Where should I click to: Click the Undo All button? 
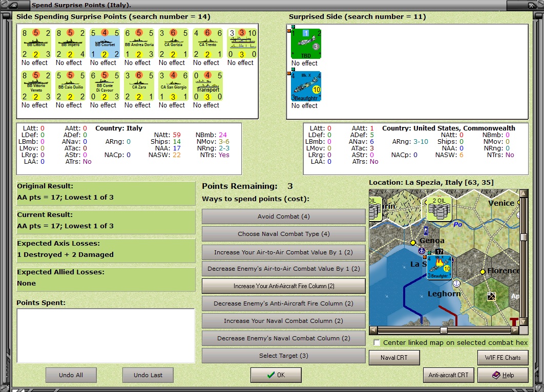coord(71,375)
